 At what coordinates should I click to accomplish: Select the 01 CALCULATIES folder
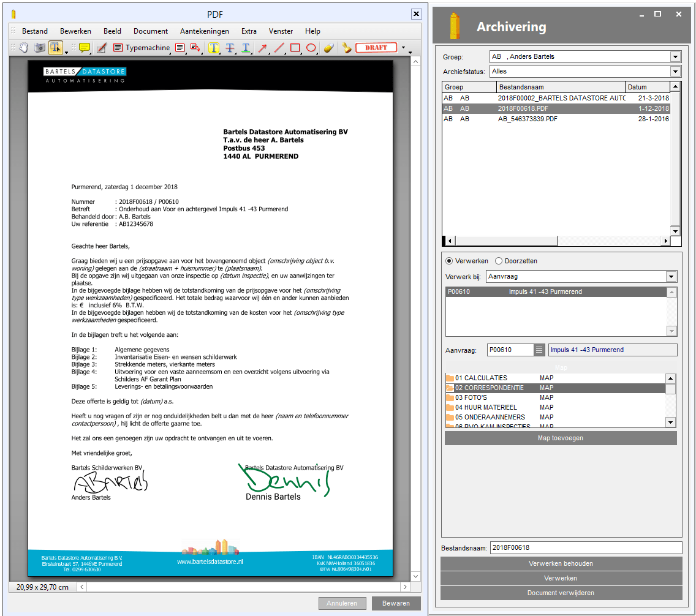[555, 378]
